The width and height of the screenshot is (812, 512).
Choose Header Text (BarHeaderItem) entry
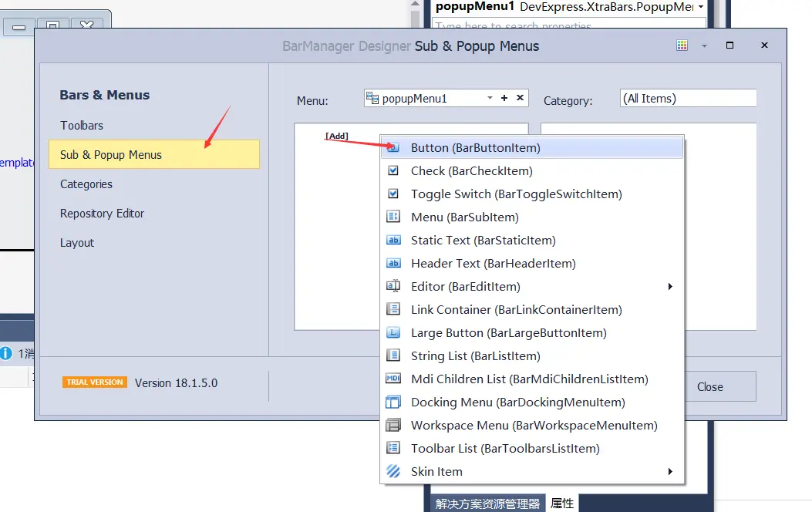(532, 264)
